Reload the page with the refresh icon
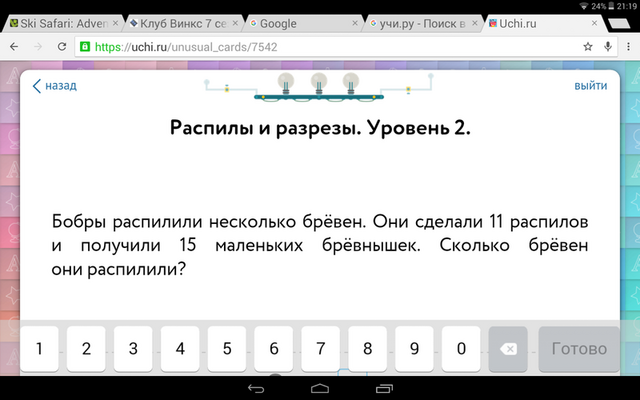640x400 pixels. (x=62, y=47)
